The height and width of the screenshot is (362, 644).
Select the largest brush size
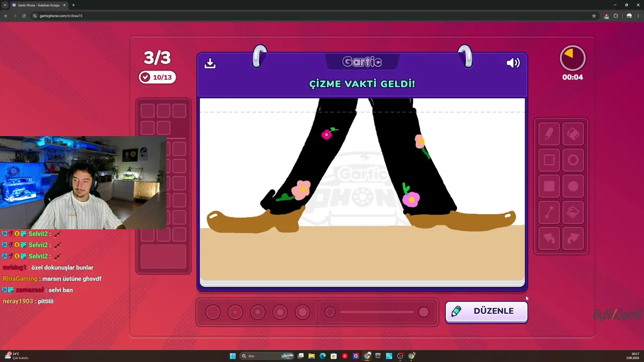[302, 312]
